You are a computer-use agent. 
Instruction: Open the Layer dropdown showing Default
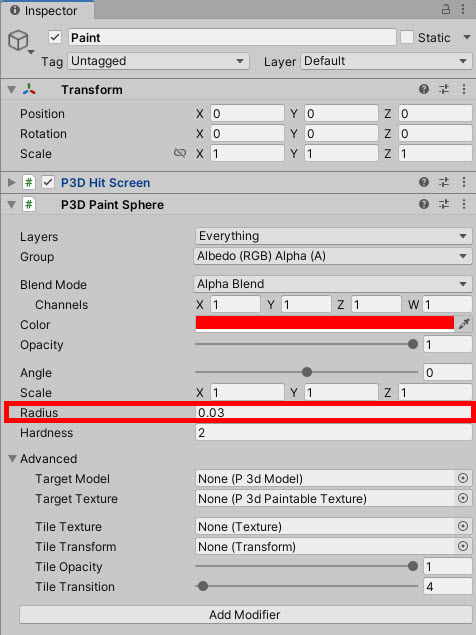click(x=386, y=61)
